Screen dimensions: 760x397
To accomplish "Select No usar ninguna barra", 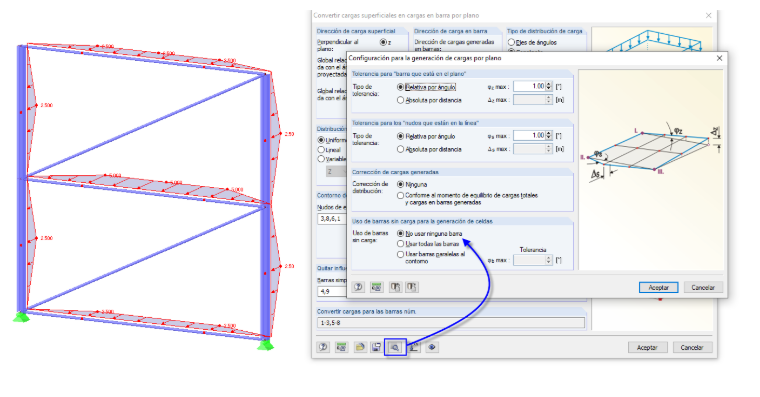I will pyautogui.click(x=400, y=234).
